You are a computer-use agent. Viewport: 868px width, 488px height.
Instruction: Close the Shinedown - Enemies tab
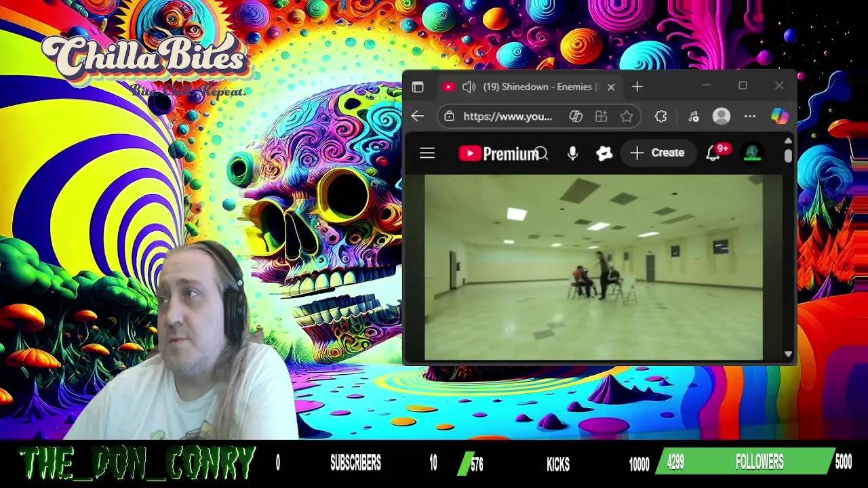(611, 87)
